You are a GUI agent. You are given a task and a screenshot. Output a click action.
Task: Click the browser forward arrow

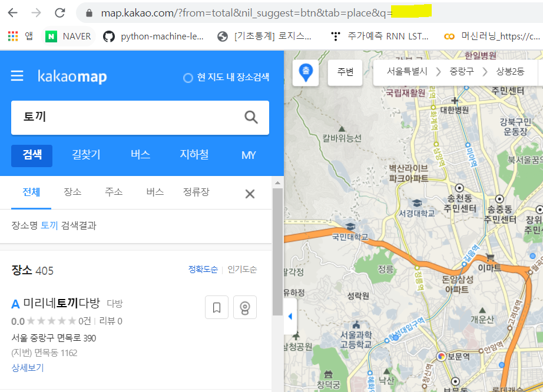click(x=36, y=13)
